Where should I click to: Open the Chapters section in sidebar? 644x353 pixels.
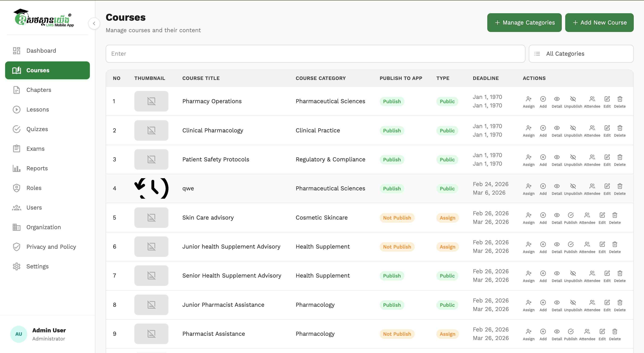[x=39, y=90]
